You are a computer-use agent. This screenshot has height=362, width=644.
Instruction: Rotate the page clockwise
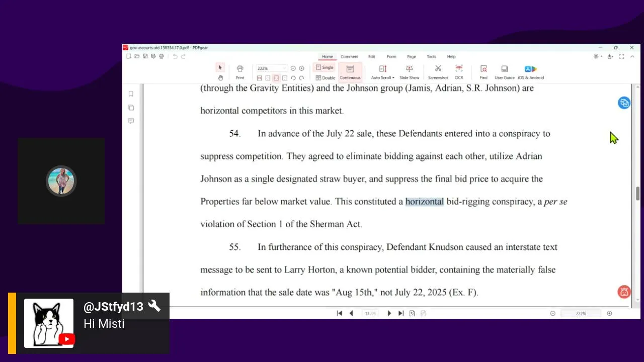(x=301, y=78)
